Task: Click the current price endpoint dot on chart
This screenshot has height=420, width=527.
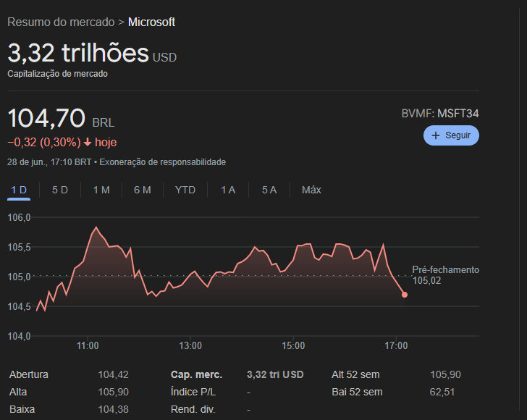Action: [405, 295]
